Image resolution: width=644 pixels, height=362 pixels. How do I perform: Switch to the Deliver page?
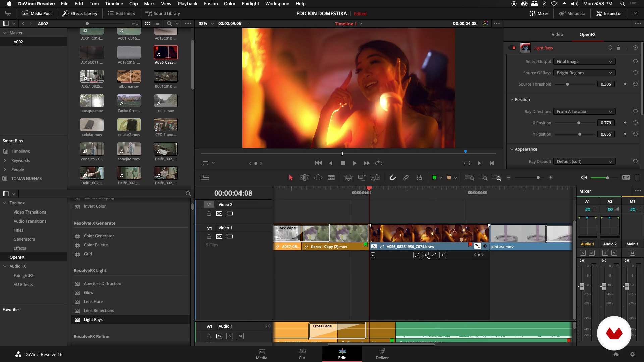pyautogui.click(x=382, y=354)
